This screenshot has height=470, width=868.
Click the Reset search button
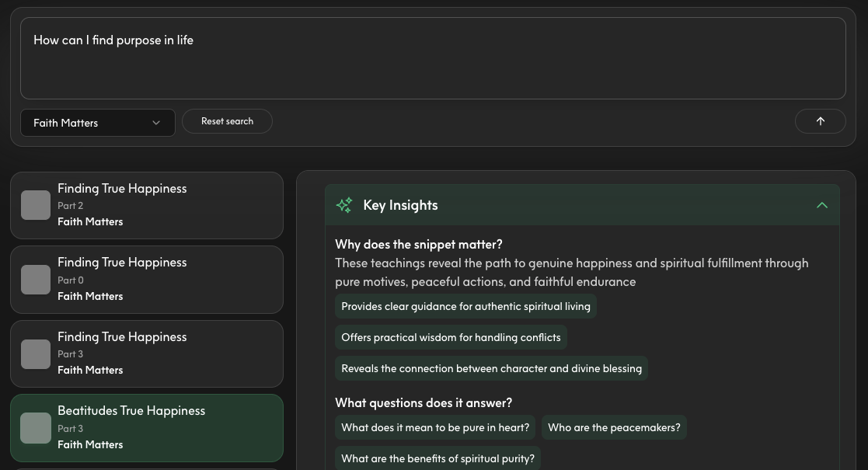(x=227, y=121)
